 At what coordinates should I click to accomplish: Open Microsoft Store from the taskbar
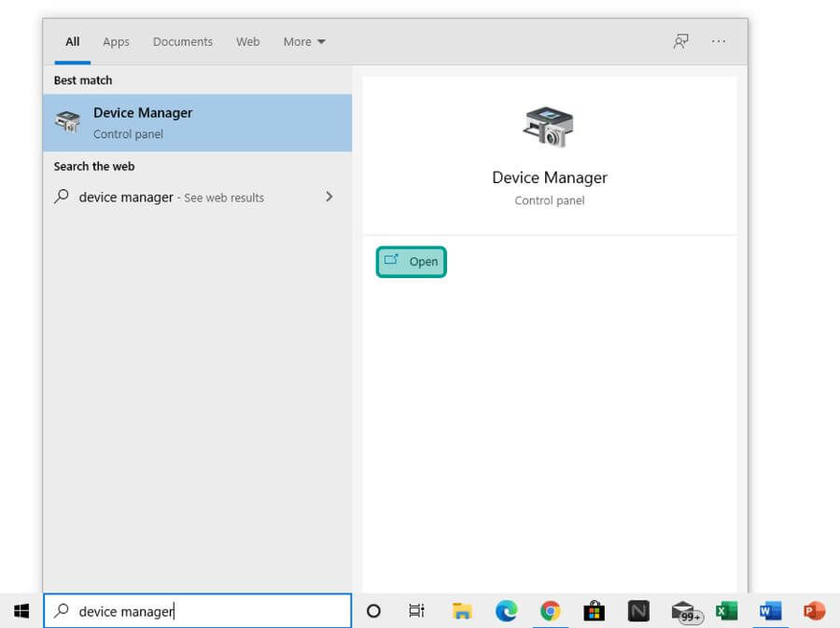pos(595,611)
